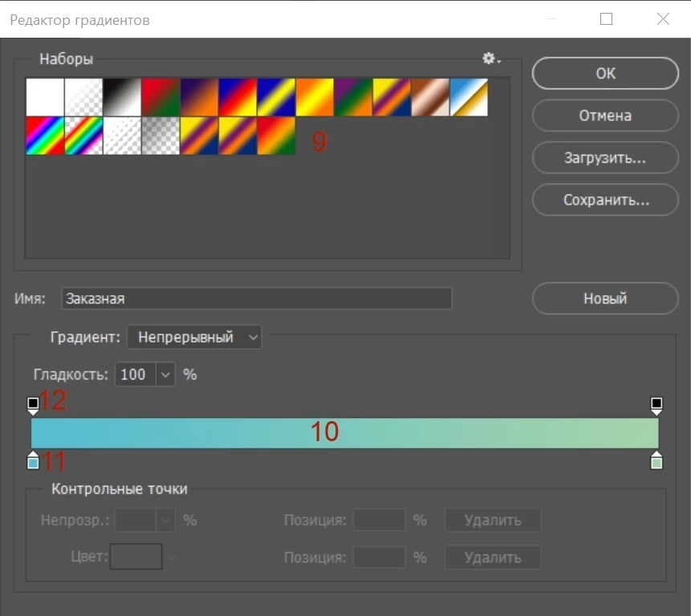The height and width of the screenshot is (616, 691).
Task: Pick the chrome blue-and-gold gradient preset
Action: coord(469,97)
